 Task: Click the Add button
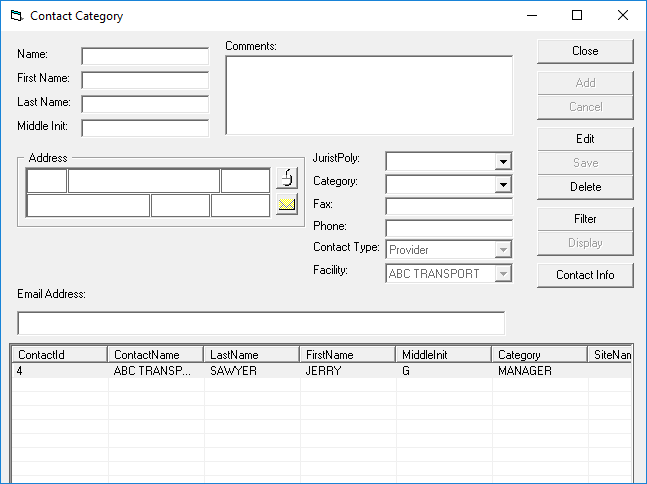(585, 83)
